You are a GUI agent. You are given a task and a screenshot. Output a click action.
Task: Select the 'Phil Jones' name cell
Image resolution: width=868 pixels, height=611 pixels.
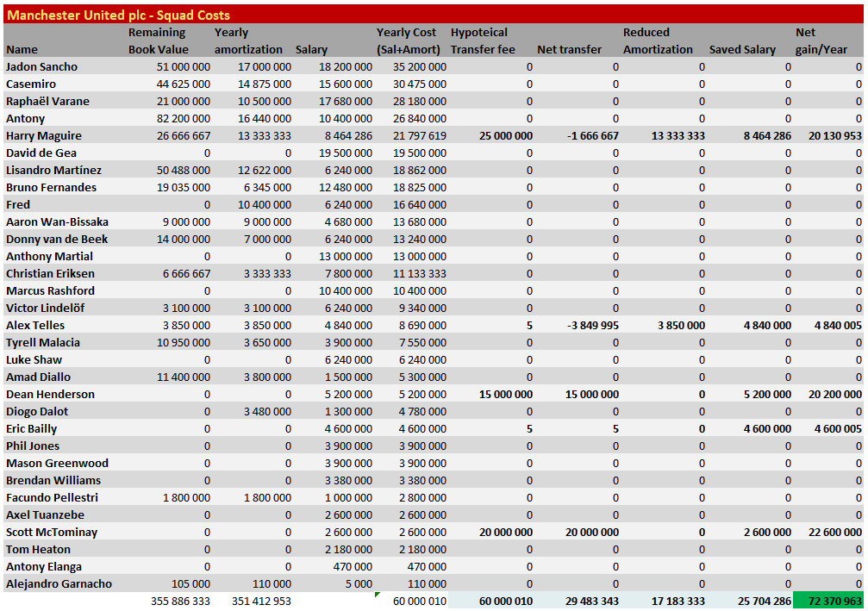[x=33, y=446]
